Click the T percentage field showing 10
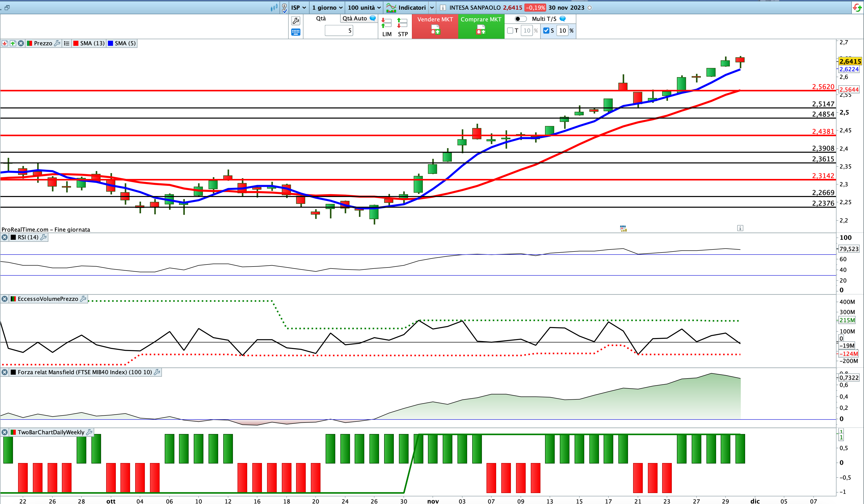The width and height of the screenshot is (864, 504). click(x=527, y=31)
